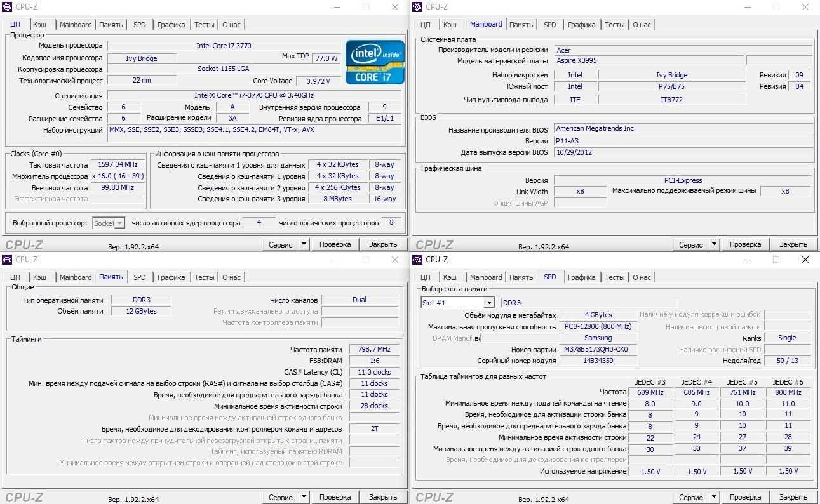Open Память tab in processor window
Viewport: 820px width, 504px height.
[111, 25]
